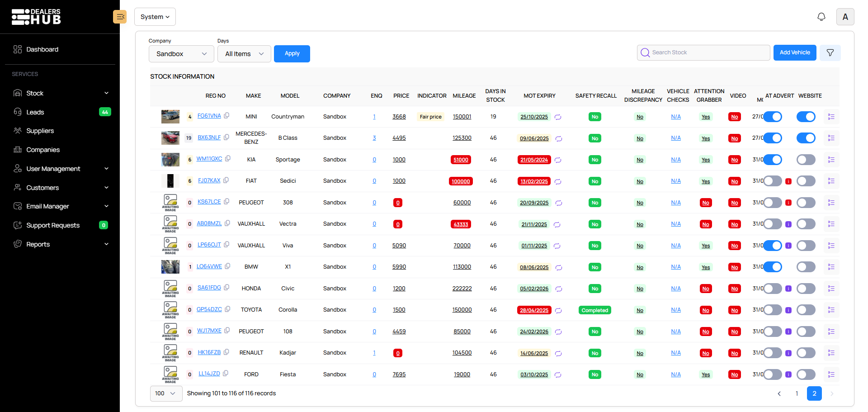Viewport: 868px width, 412px height.
Task: Disable At Advert toggle for FG61VNA
Action: pyautogui.click(x=773, y=116)
